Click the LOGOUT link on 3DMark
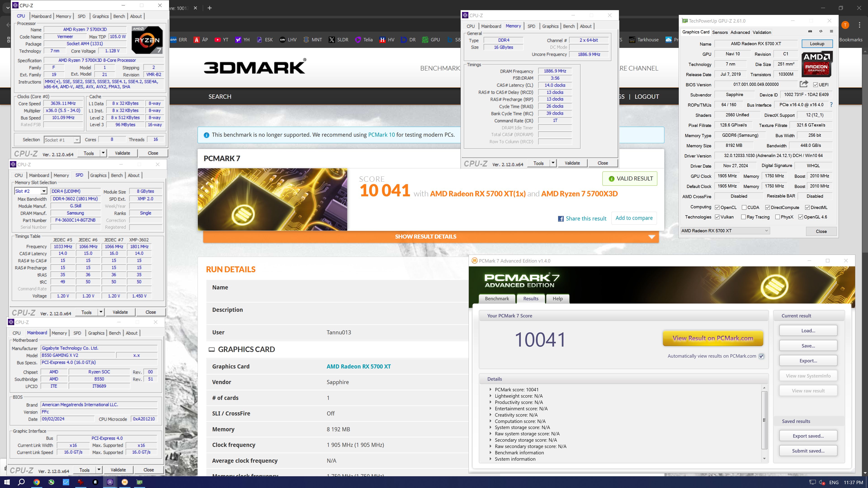This screenshot has width=868, height=488. 646,97
